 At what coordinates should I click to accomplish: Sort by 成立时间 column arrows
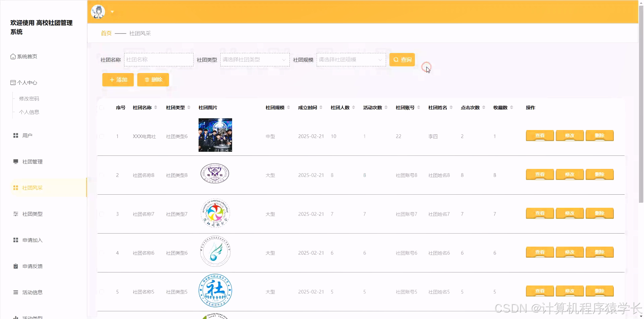pos(321,108)
